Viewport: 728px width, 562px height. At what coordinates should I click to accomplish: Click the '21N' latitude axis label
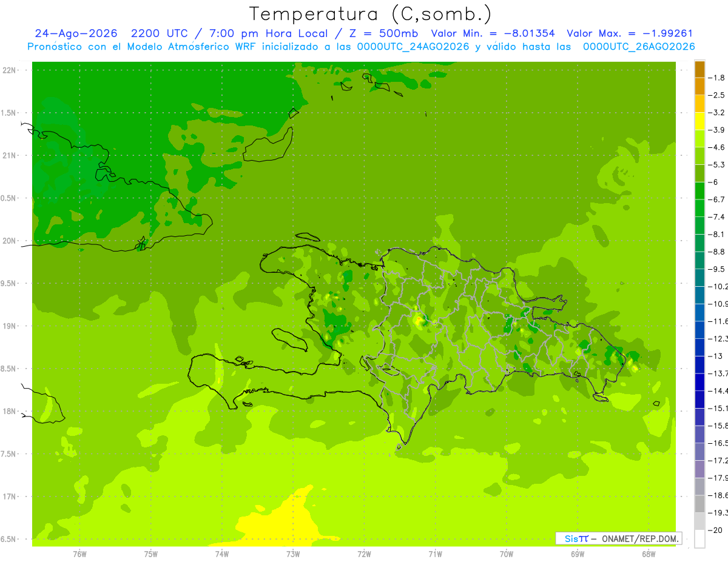click(10, 155)
